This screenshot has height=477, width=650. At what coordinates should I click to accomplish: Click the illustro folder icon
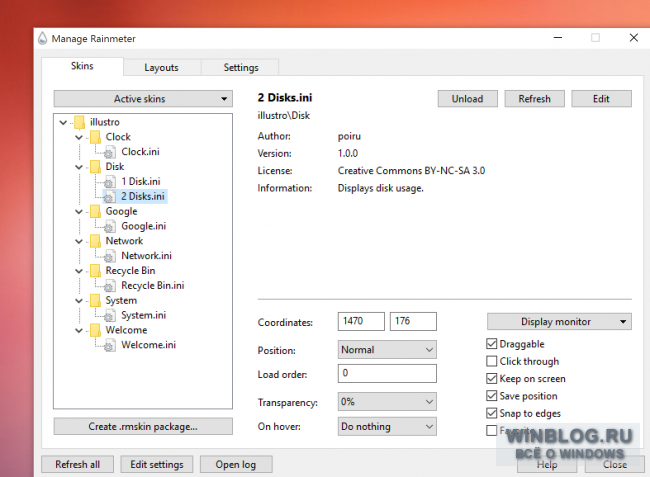pyautogui.click(x=80, y=122)
